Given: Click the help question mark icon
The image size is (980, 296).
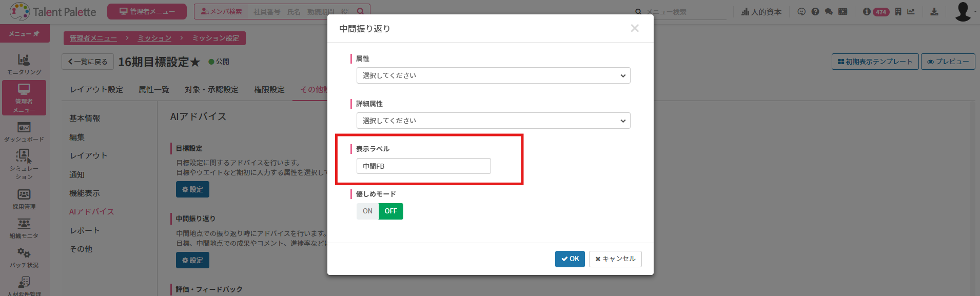Looking at the screenshot, I should point(815,11).
